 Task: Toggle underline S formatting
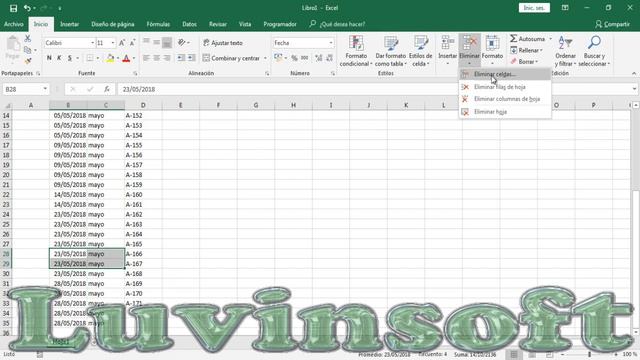tap(70, 58)
